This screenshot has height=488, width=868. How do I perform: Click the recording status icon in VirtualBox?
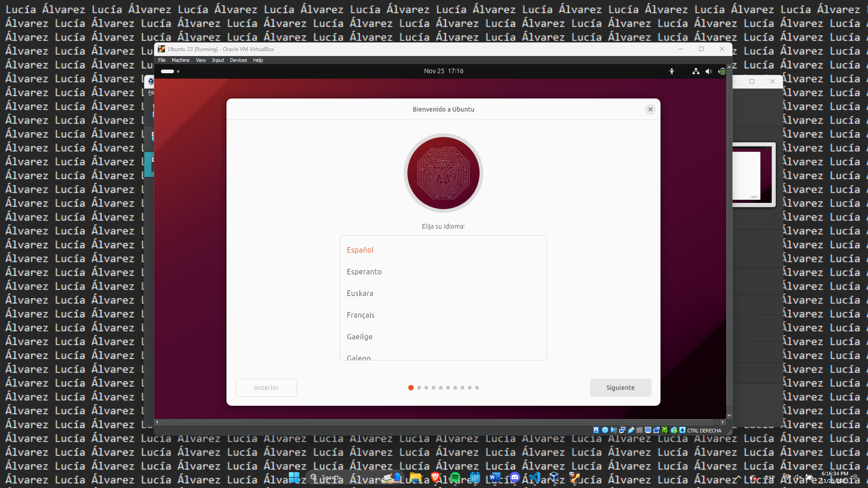(x=656, y=430)
